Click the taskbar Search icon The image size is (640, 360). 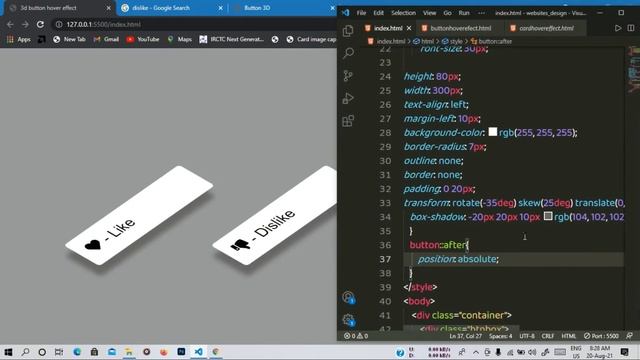click(x=25, y=352)
